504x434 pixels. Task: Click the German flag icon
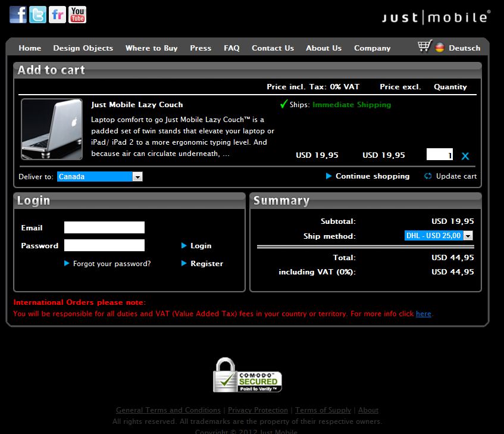pos(440,48)
